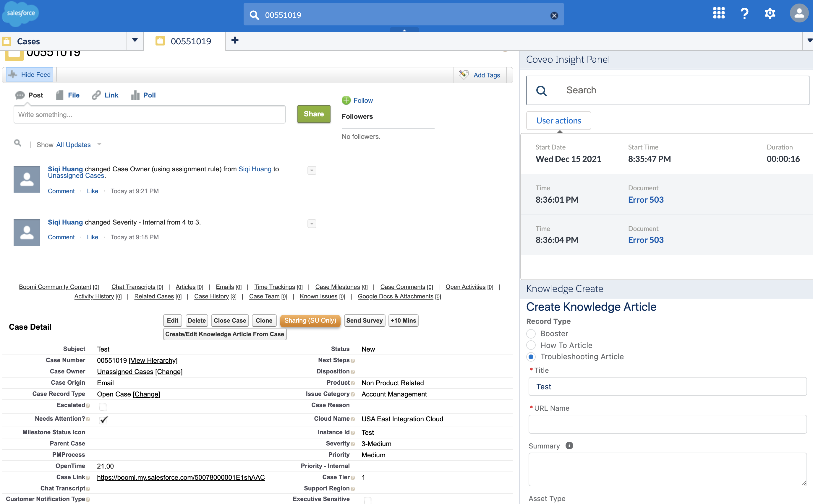Select the Booster record type radio button

coord(531,333)
